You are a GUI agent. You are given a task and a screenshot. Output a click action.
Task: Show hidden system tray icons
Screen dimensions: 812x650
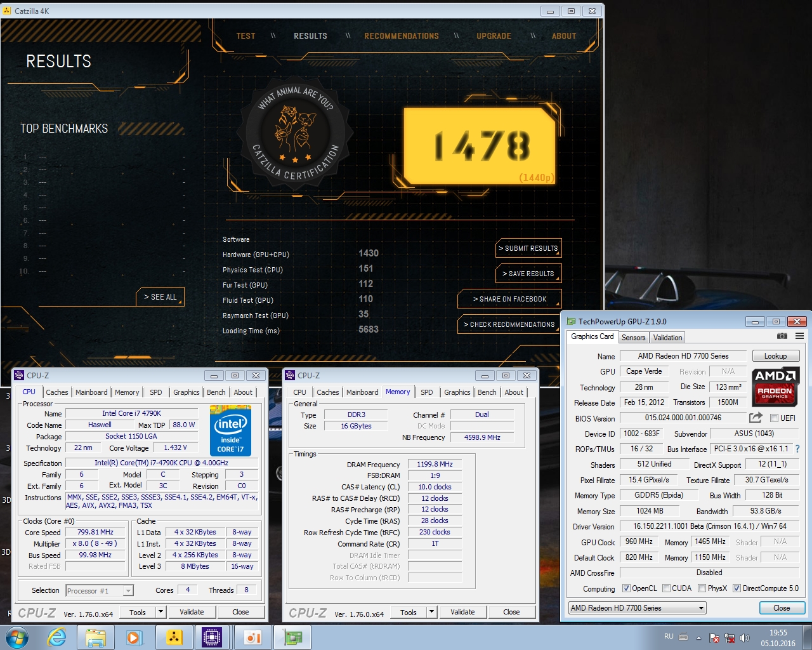click(x=698, y=638)
